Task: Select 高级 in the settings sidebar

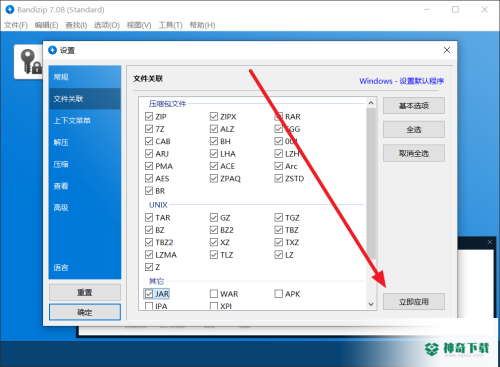Action: pos(85,207)
